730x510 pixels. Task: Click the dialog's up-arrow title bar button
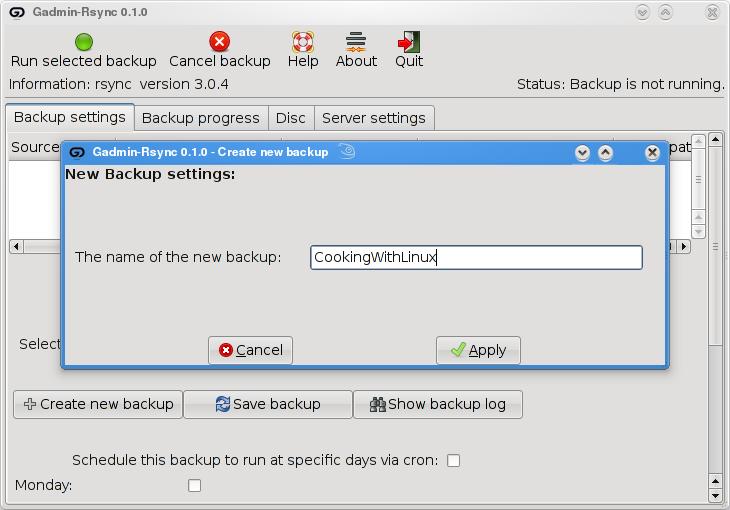(605, 153)
